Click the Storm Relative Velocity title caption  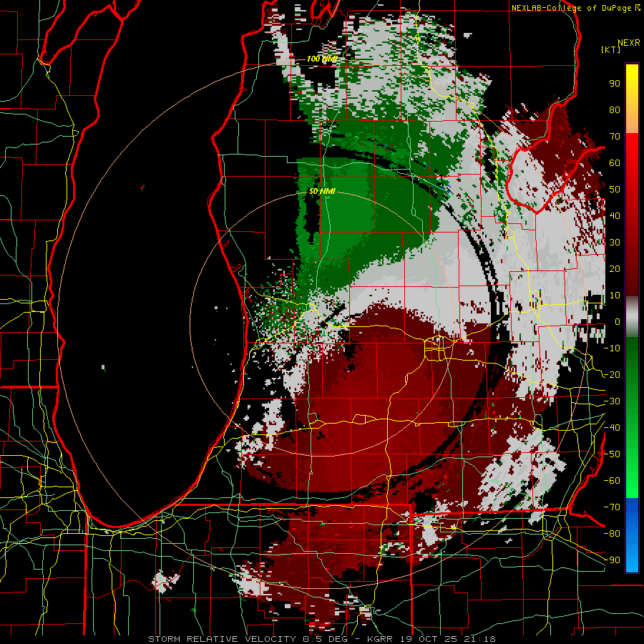click(321, 639)
